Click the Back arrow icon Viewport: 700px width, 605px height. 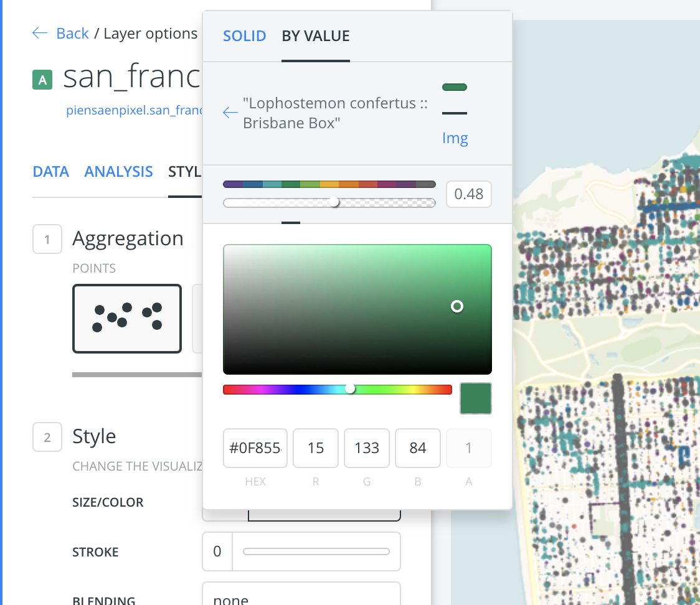(x=40, y=33)
